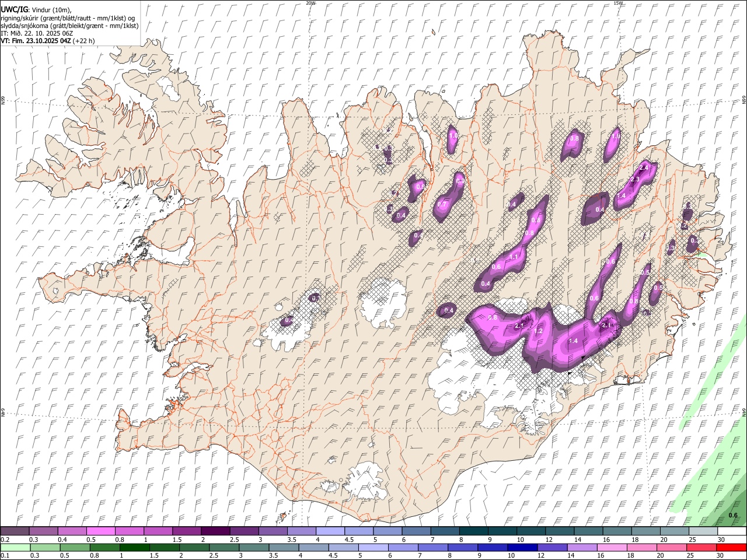Select the lower legend violet swatch labeled 14
Image resolution: width=747 pixels, height=560 pixels.
click(x=582, y=548)
